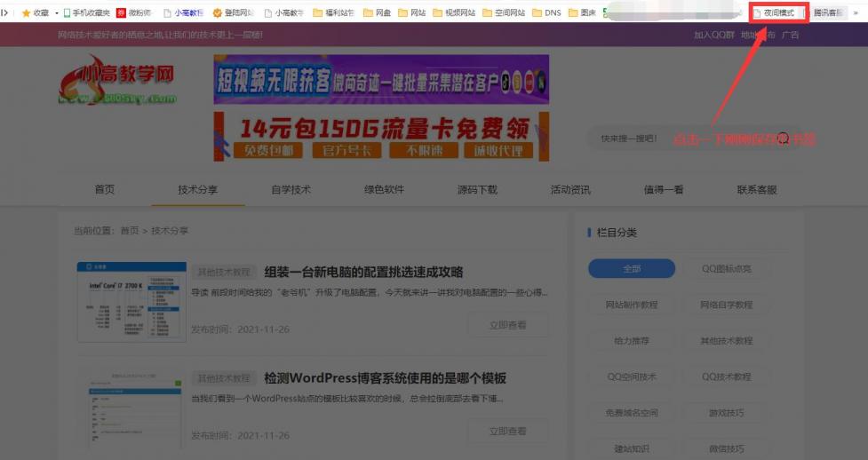Click the 夜间模式 bookmark

[773, 12]
